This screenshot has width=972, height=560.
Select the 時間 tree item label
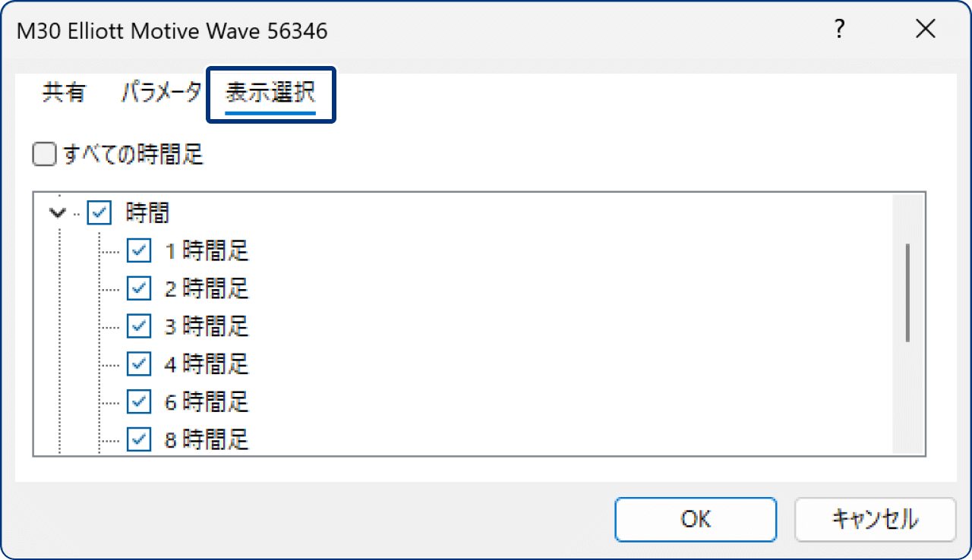147,213
